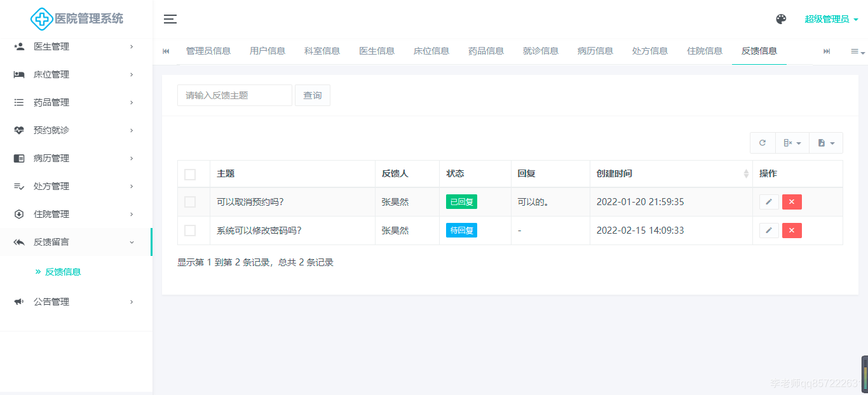This screenshot has height=395, width=868.
Task: Switch to the 床位信息 tab
Action: [431, 51]
